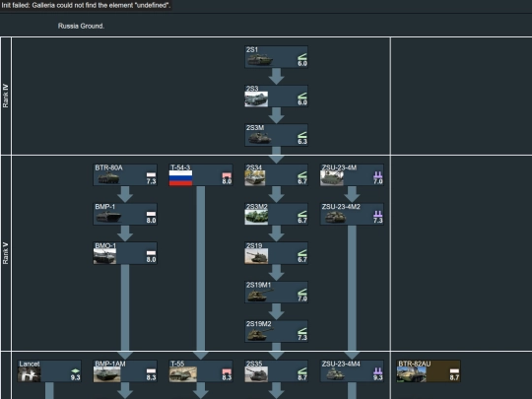The width and height of the screenshot is (532, 399).
Task: Click the 2S19 tank destroyer class icon
Action: (302, 253)
